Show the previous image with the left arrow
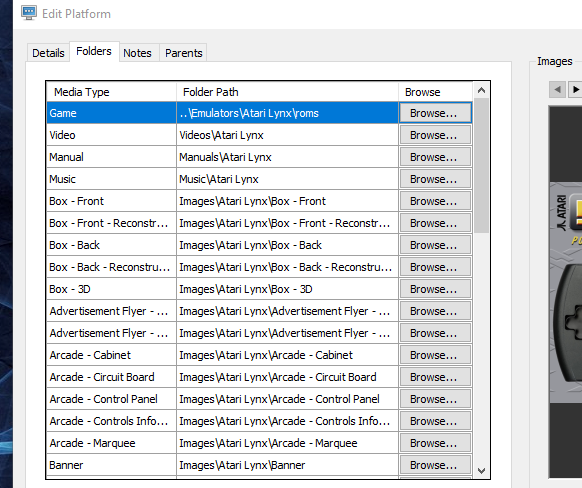The width and height of the screenshot is (582, 488). tap(557, 89)
